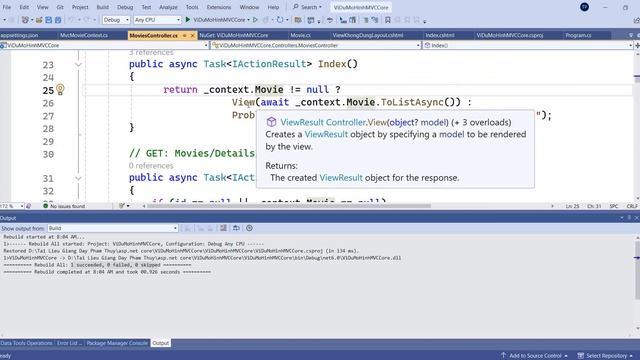Open the Build menu
Screen dimensions: 640x360
click(x=102, y=7)
